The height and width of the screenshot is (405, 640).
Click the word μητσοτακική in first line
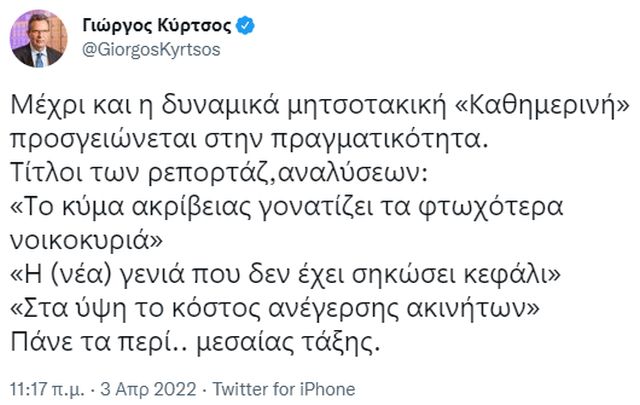click(353, 106)
